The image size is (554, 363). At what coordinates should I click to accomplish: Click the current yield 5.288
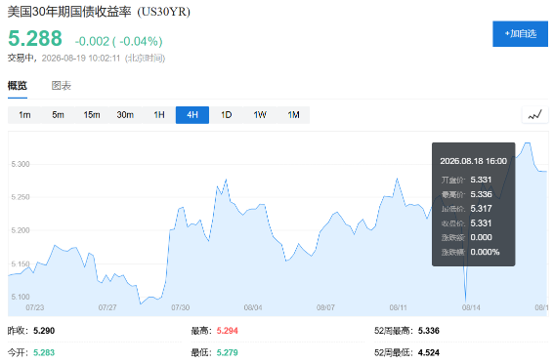tap(35, 38)
